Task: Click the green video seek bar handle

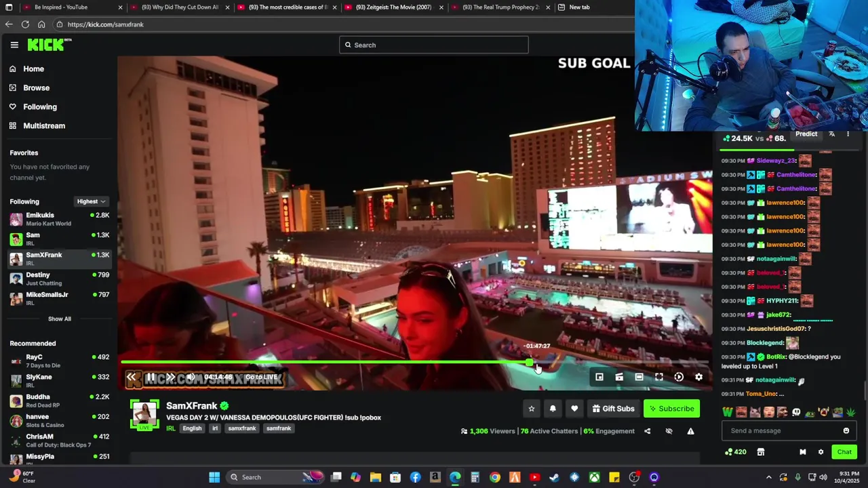Action: [530, 363]
